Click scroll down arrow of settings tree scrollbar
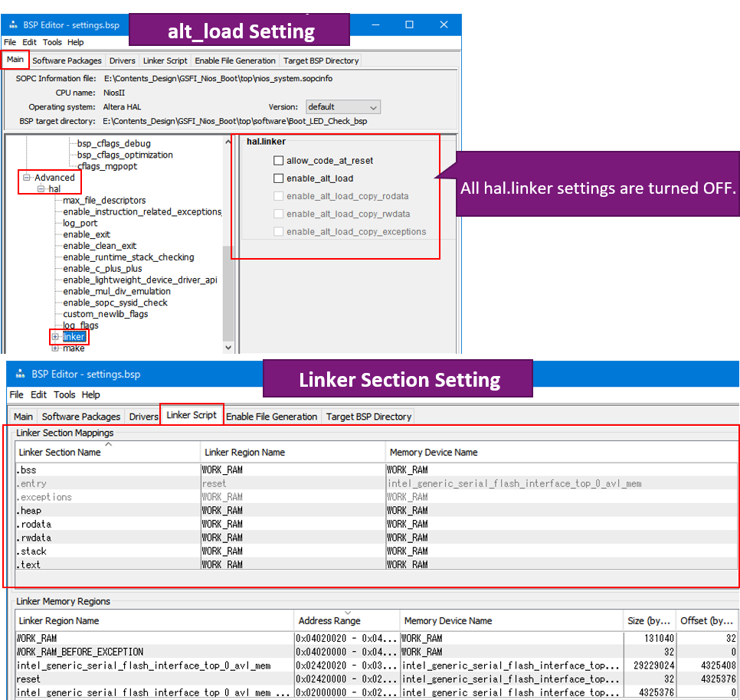740x700 pixels. 228,348
